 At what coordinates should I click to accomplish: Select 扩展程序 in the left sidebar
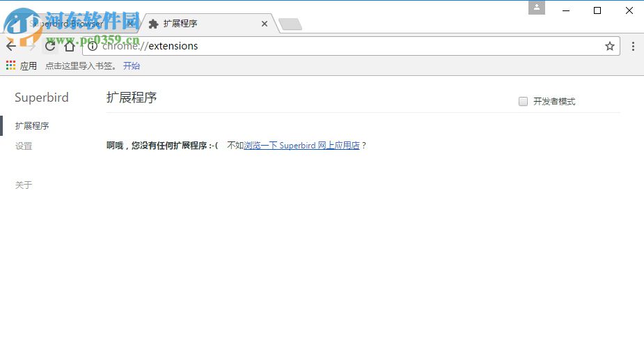[31, 126]
